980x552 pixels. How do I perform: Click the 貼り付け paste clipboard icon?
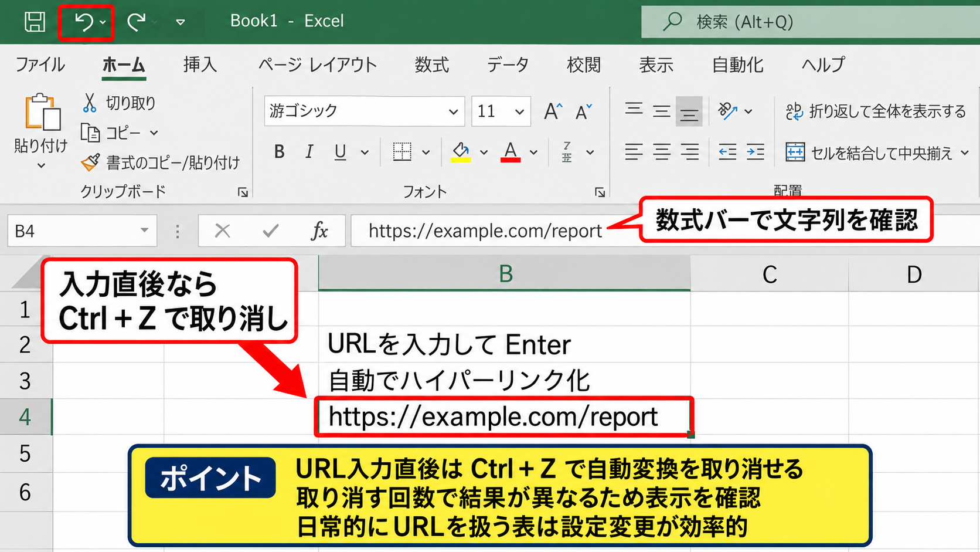(42, 111)
